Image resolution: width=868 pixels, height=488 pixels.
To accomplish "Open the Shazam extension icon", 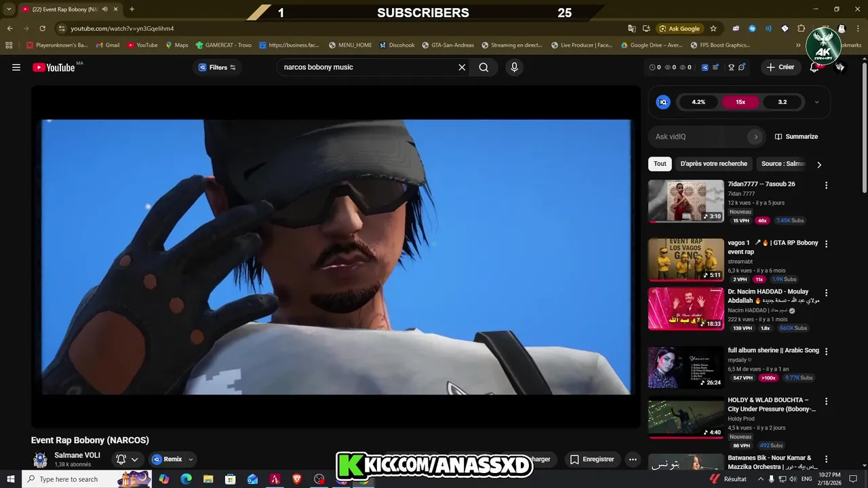I will (x=752, y=28).
